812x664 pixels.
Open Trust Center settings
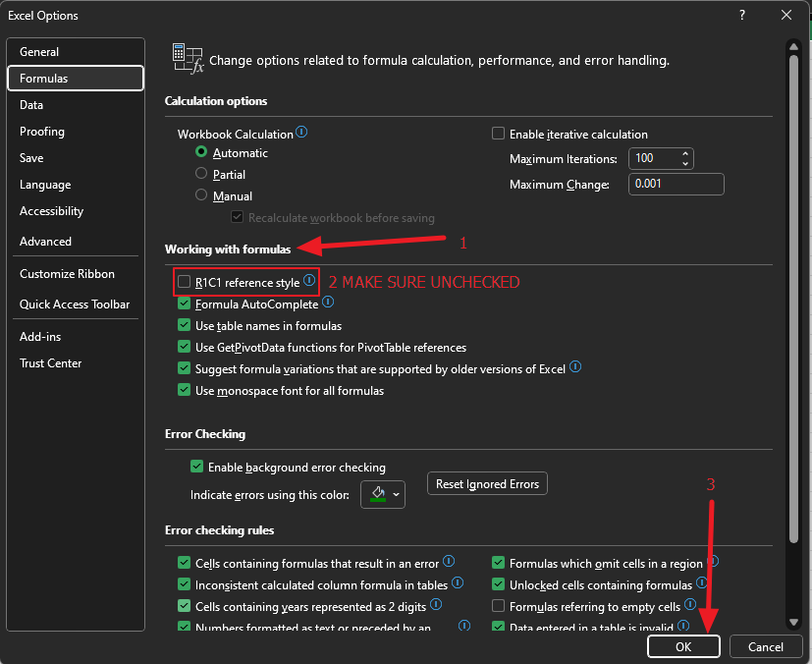tap(76, 363)
